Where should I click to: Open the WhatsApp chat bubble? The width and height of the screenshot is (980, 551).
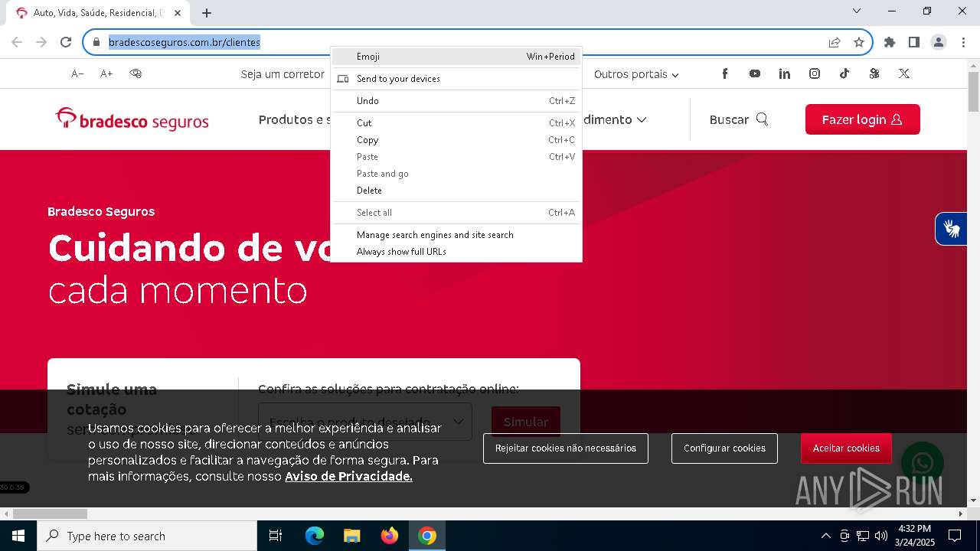coord(923,463)
